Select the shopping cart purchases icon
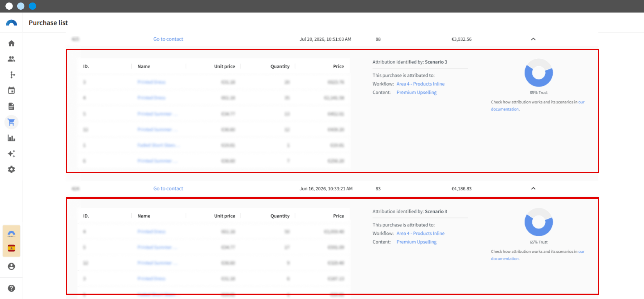Screen dimensions: 644x299 [11, 122]
